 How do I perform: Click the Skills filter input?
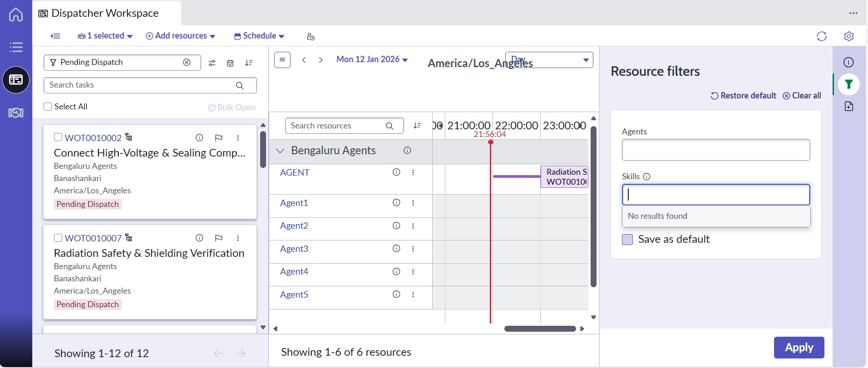click(x=716, y=195)
